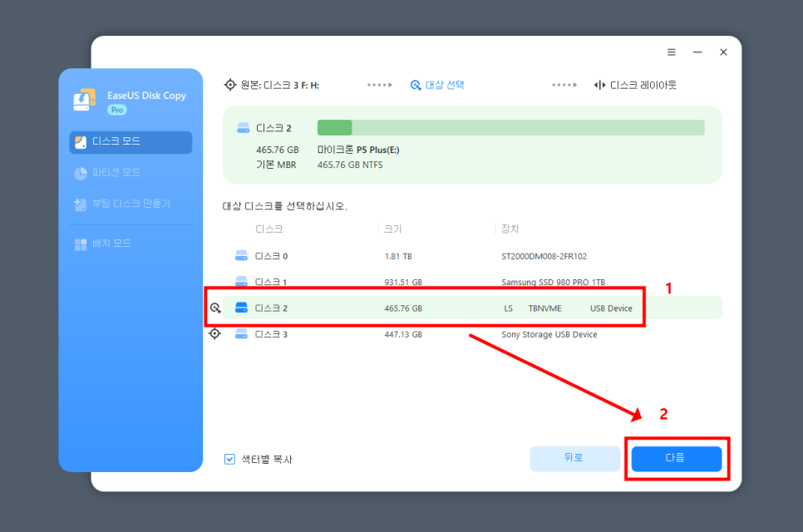Click the drive icon in the 디스크 2 summary card

click(243, 128)
